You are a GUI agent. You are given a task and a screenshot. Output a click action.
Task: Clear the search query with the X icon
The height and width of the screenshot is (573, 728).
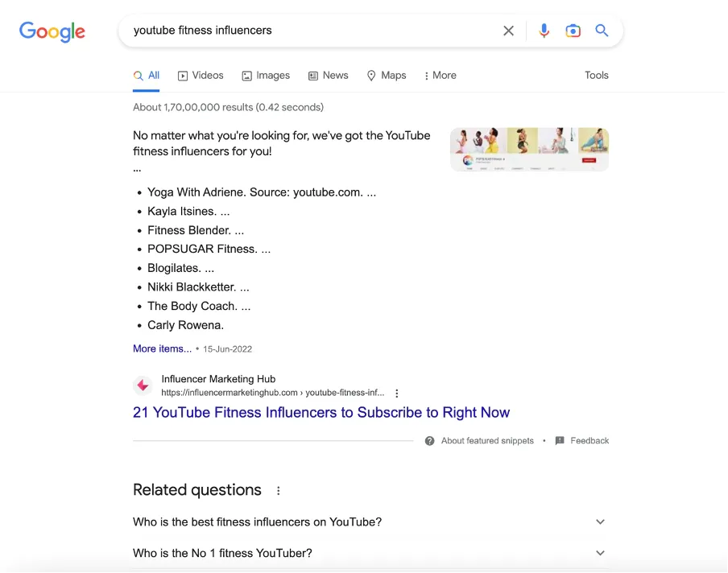click(x=508, y=31)
